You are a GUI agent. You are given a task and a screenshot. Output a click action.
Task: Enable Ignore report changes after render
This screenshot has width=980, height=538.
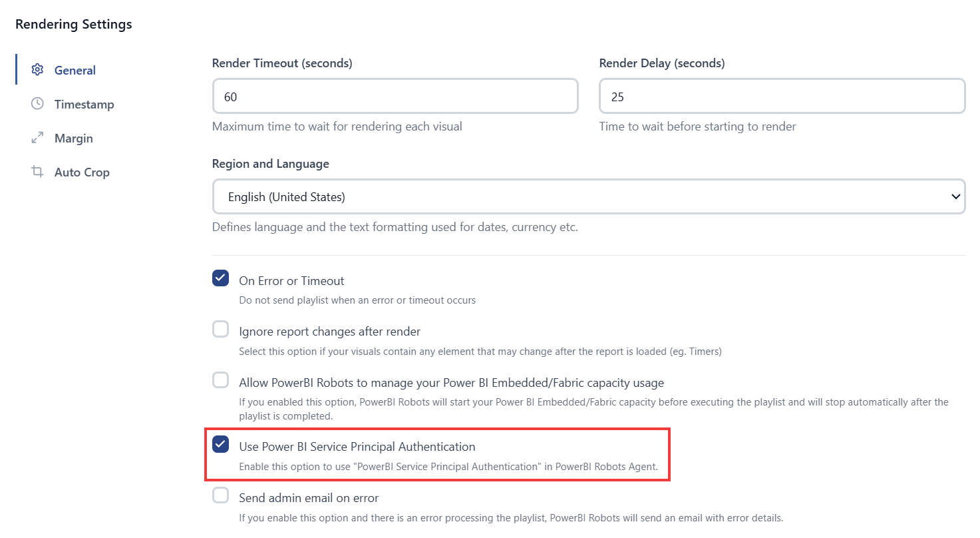221,329
